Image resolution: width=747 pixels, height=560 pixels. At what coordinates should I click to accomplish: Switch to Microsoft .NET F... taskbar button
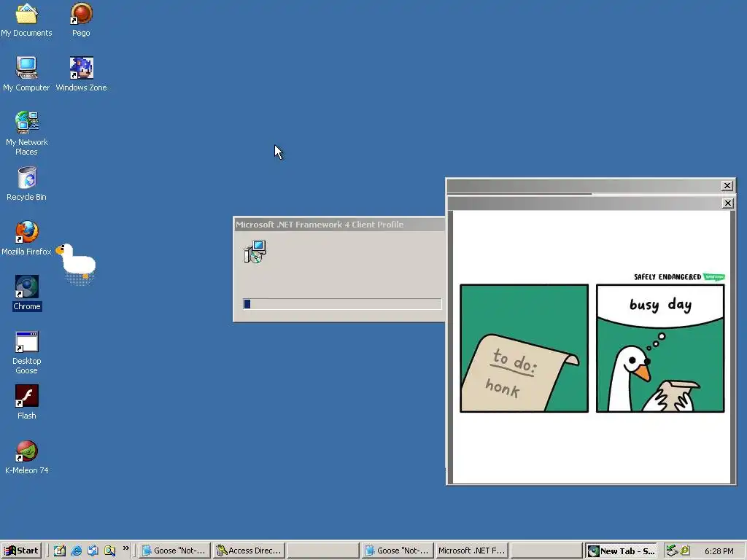(x=472, y=551)
